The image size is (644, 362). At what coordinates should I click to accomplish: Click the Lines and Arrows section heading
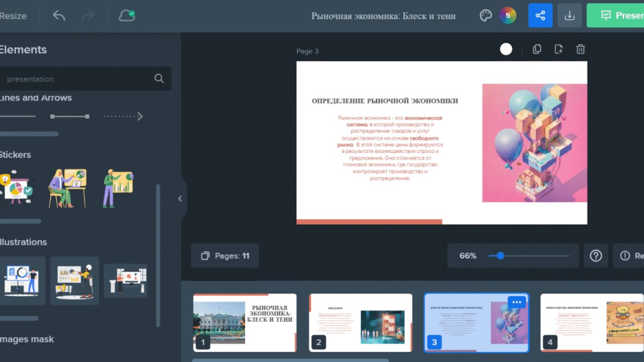click(35, 98)
